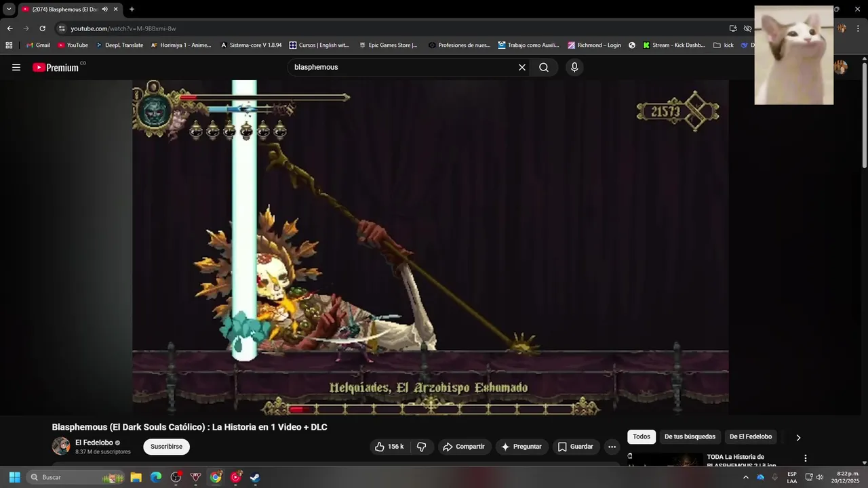Viewport: 868px width, 488px height.
Task: Open Cursos English bookmark
Action: (x=319, y=45)
